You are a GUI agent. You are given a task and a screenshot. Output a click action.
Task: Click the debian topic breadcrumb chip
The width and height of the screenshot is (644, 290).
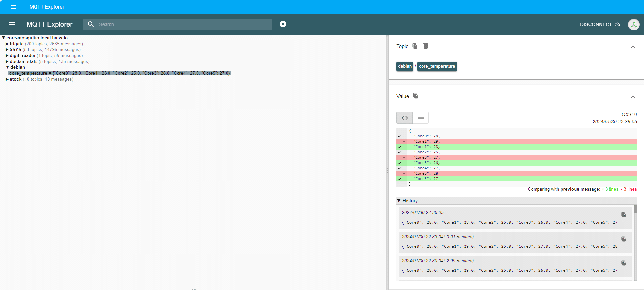point(405,66)
